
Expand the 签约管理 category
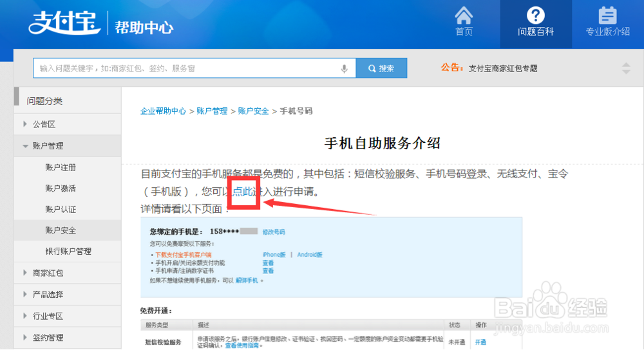[x=68, y=338]
